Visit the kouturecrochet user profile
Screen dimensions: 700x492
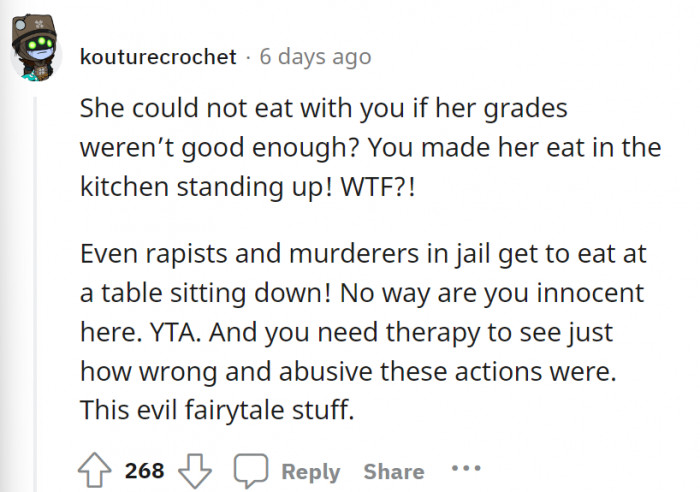click(158, 57)
